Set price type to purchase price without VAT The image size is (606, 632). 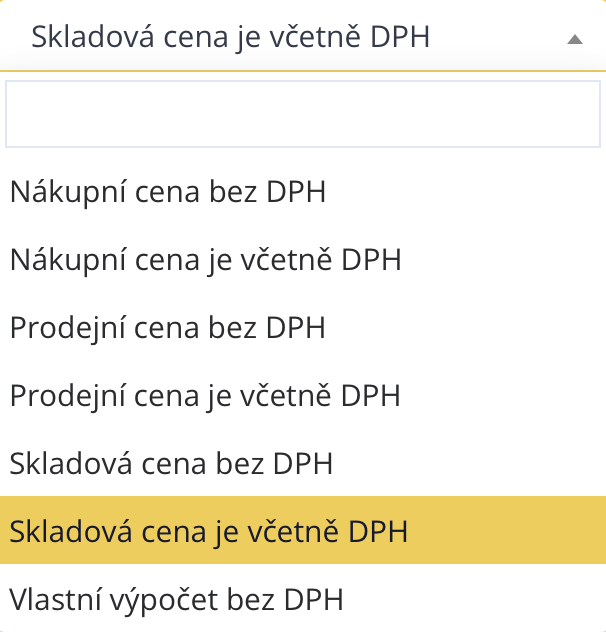coord(168,192)
